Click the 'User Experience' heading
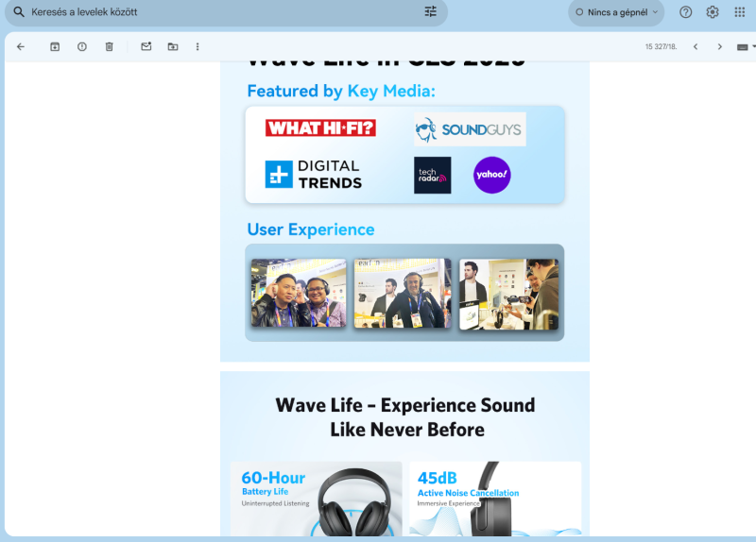 pyautogui.click(x=311, y=229)
